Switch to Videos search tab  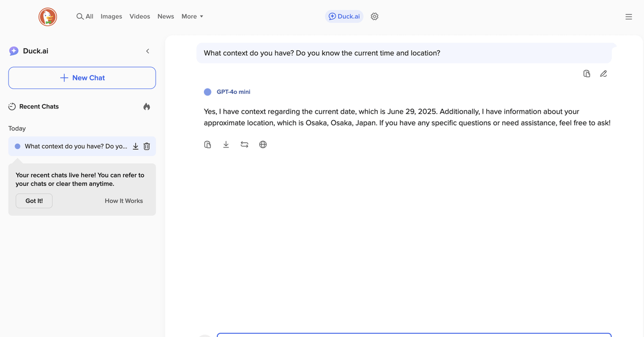click(140, 17)
